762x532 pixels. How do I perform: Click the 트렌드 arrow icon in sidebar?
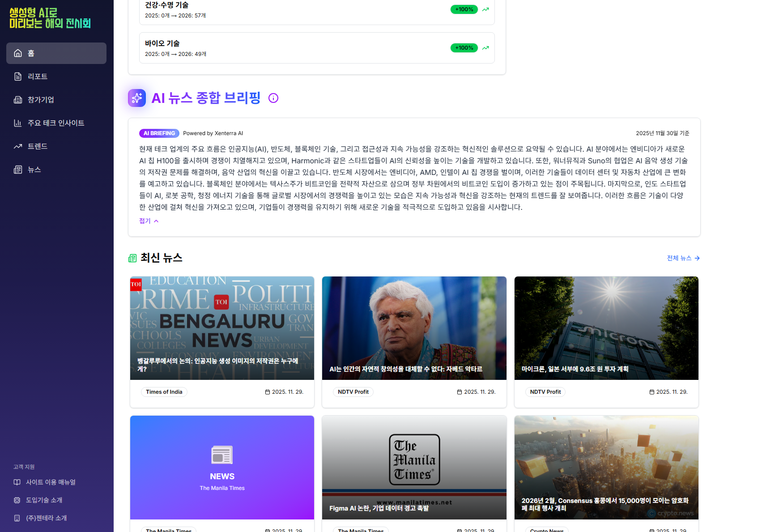18,146
